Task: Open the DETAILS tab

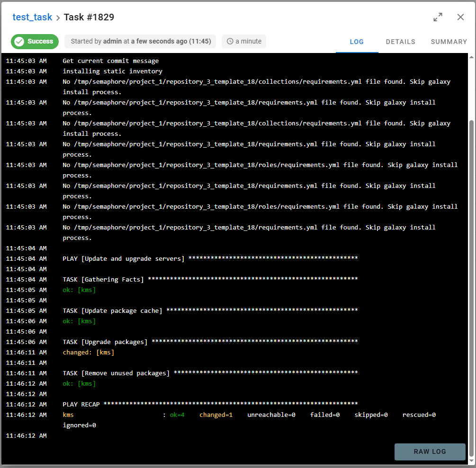Action: [400, 42]
